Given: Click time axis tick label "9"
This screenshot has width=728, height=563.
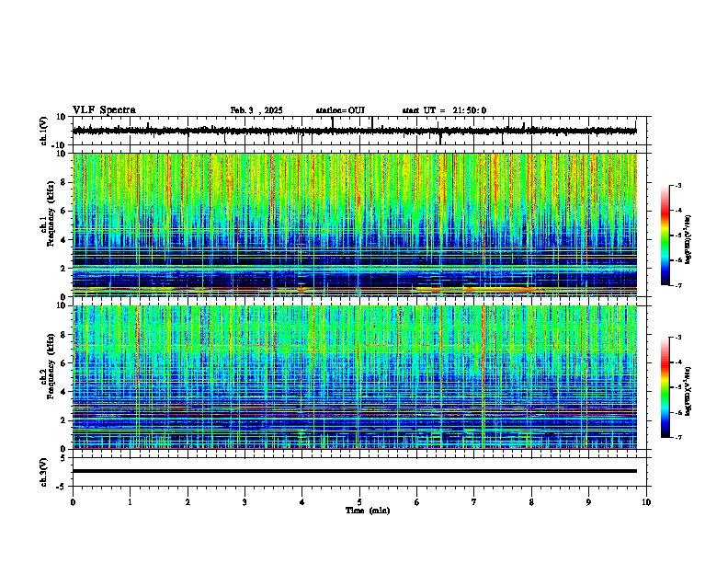Looking at the screenshot, I should (588, 502).
